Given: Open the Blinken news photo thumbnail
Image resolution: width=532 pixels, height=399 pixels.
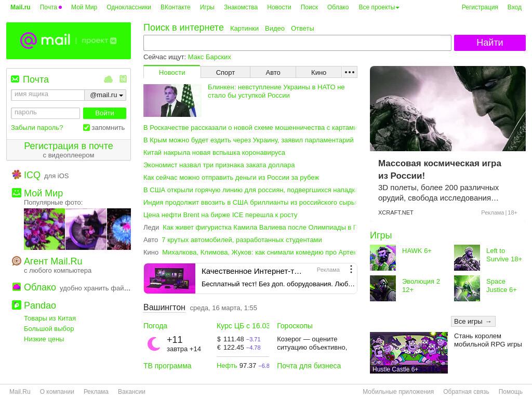Looking at the screenshot, I should [x=172, y=100].
